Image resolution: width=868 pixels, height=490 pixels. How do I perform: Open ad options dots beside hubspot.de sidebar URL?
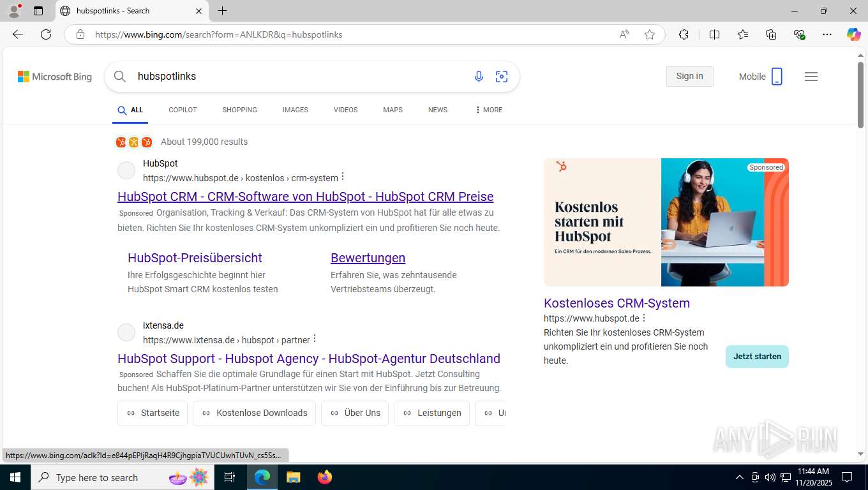pyautogui.click(x=643, y=318)
